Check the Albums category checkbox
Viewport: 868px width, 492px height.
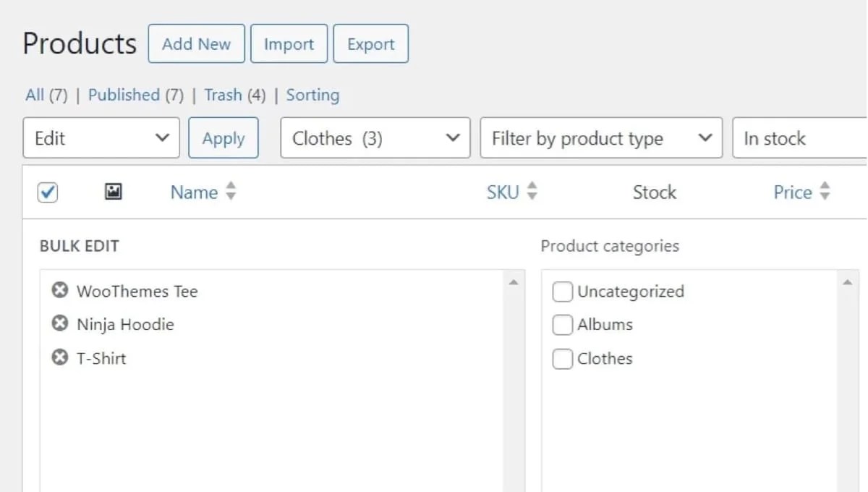(562, 325)
